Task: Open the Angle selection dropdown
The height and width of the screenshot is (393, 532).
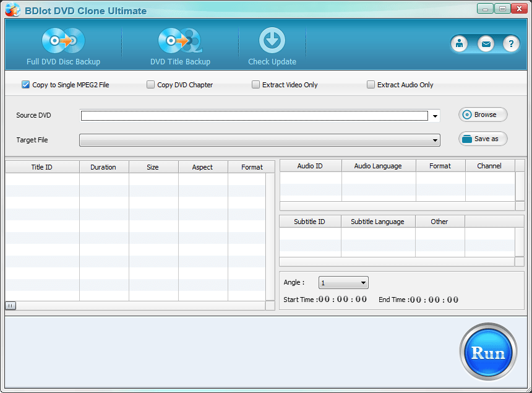Action: tap(364, 282)
